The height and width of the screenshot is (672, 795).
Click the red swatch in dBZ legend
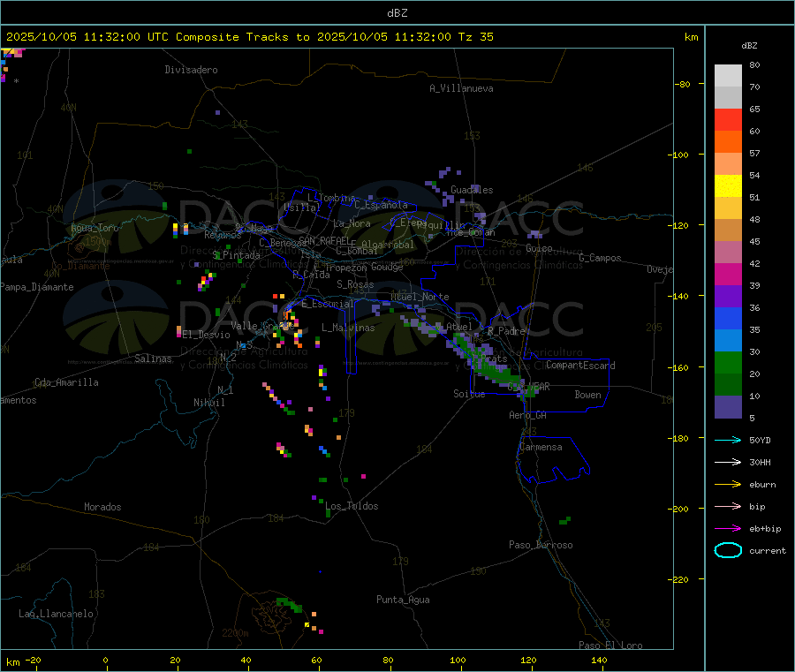pyautogui.click(x=728, y=119)
